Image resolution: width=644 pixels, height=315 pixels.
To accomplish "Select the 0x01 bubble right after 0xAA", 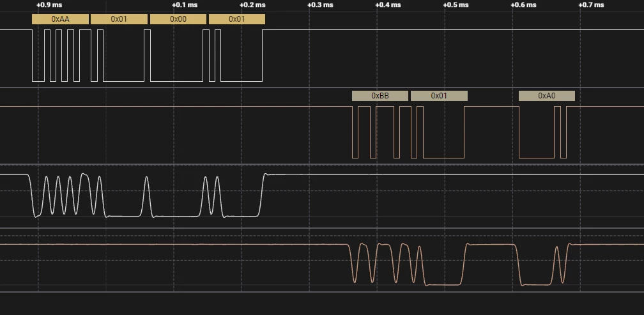I will [x=119, y=19].
